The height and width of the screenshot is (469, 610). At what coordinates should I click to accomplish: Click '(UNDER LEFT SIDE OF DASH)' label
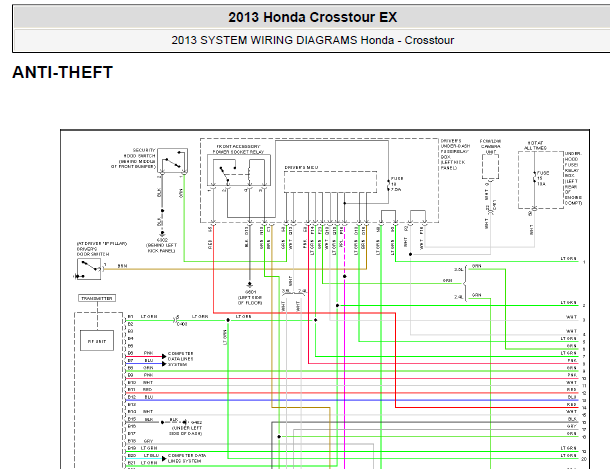[187, 430]
